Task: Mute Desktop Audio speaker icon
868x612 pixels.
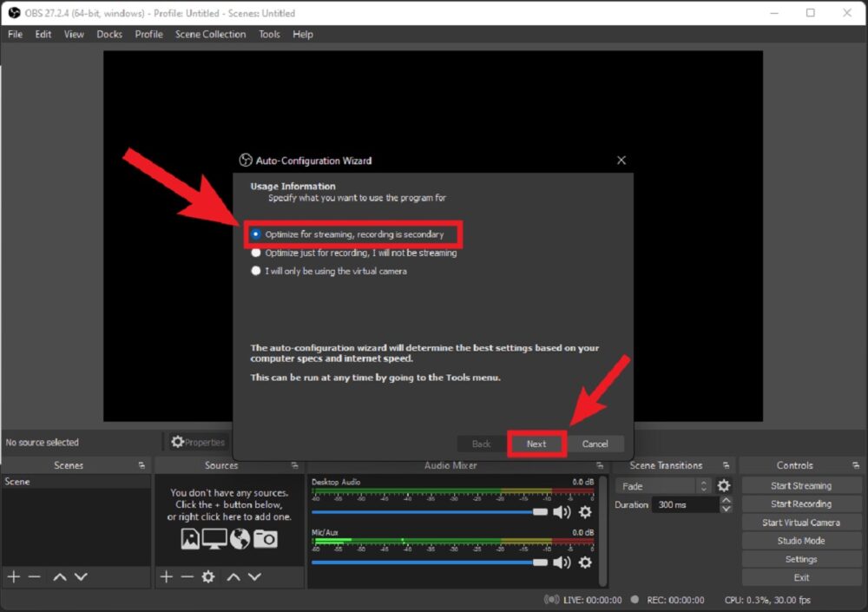Action: 563,511
